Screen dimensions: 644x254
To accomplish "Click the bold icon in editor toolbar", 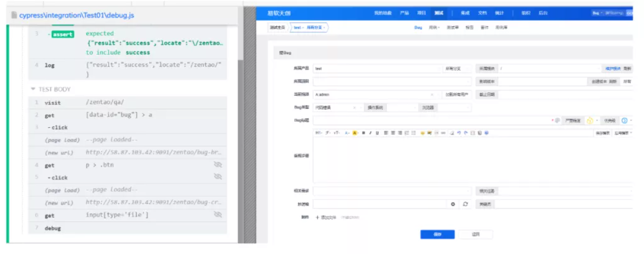I will [363, 133].
